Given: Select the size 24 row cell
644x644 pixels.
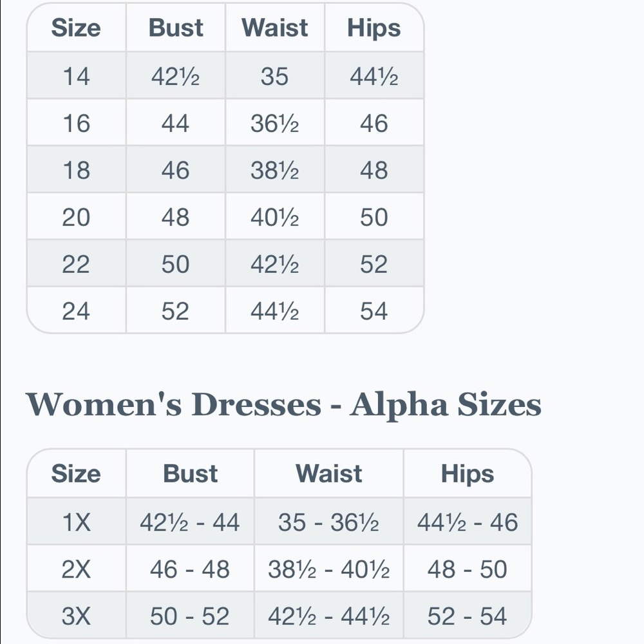Looking at the screenshot, I should pyautogui.click(x=77, y=310).
